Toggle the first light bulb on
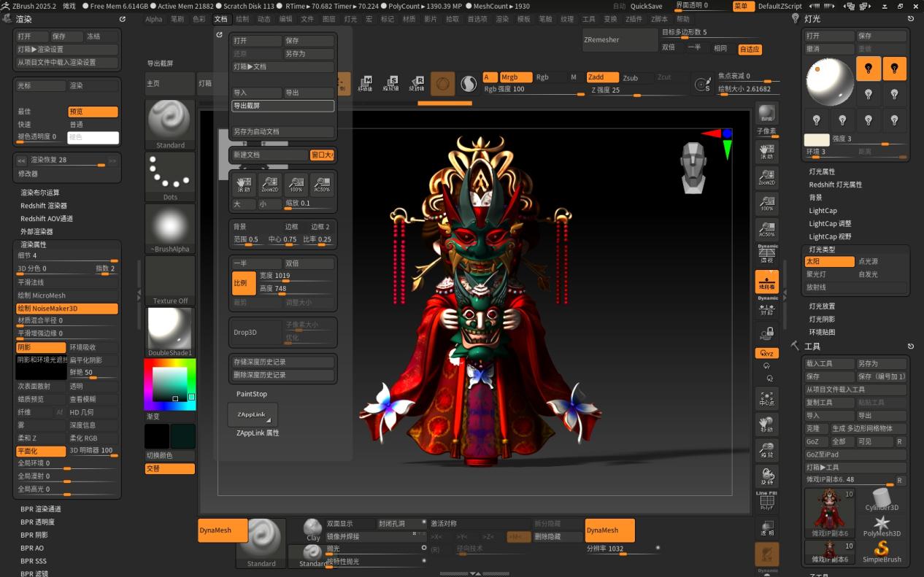The width and height of the screenshot is (924, 577). tap(868, 69)
